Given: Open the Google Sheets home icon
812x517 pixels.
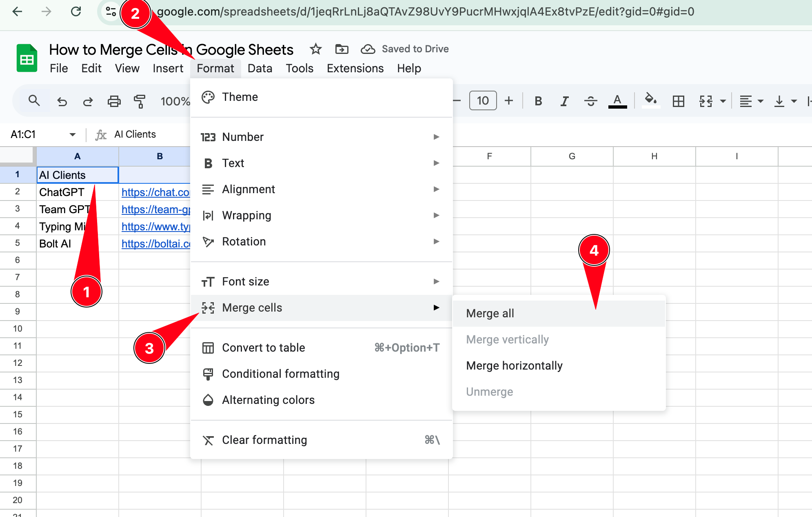Looking at the screenshot, I should [x=27, y=58].
